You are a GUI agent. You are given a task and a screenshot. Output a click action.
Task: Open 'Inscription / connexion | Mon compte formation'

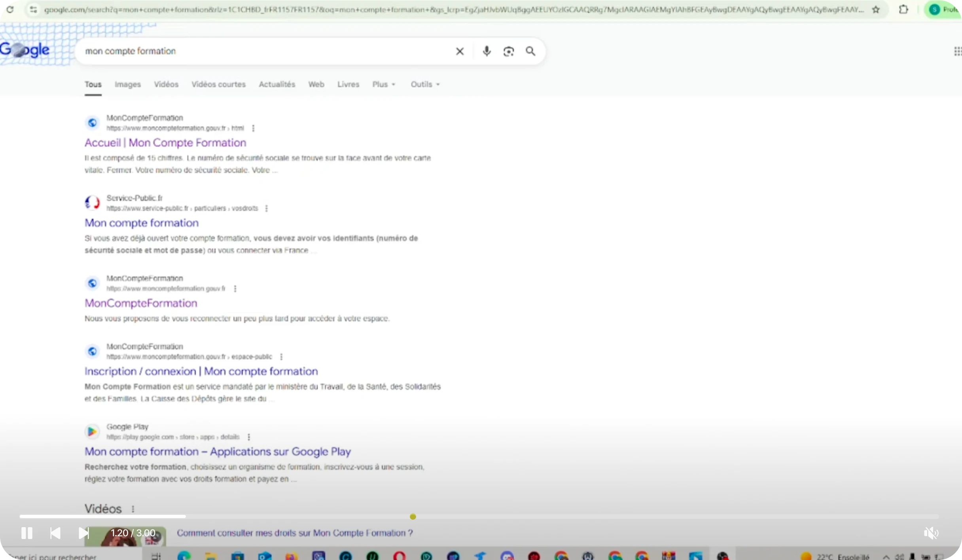point(201,371)
